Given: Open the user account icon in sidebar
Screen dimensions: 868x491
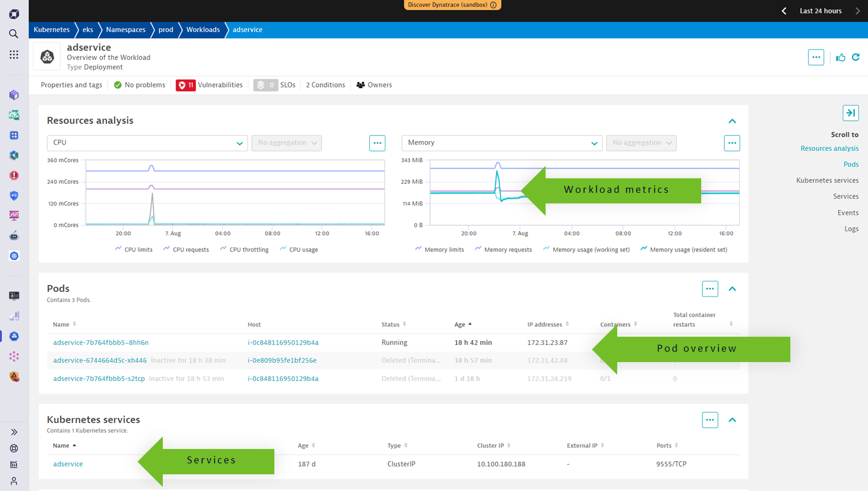Looking at the screenshot, I should tap(14, 481).
